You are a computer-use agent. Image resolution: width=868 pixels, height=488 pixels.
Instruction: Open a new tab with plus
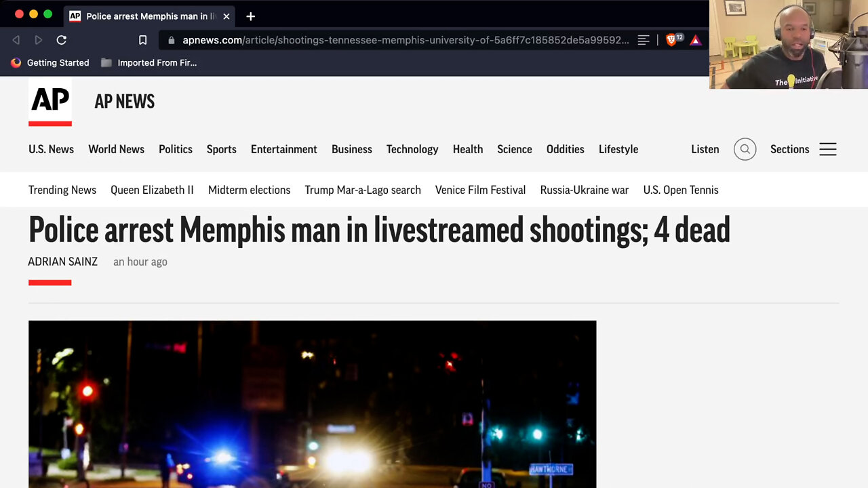tap(250, 16)
